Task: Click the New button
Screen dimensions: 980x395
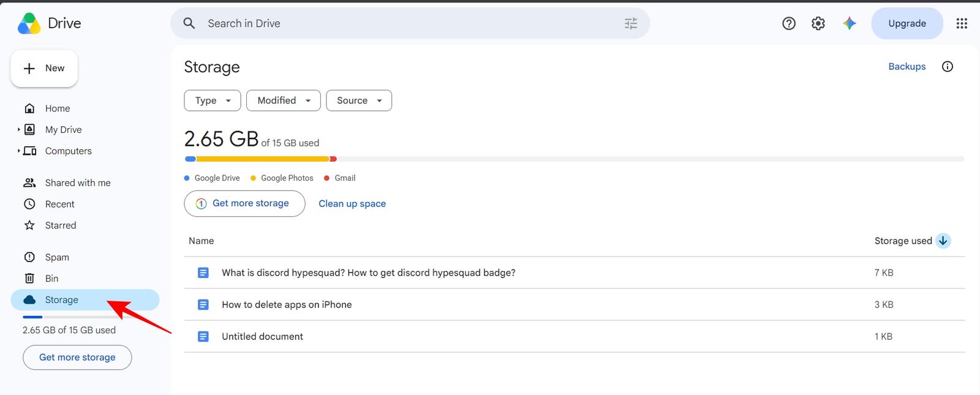Action: point(44,69)
